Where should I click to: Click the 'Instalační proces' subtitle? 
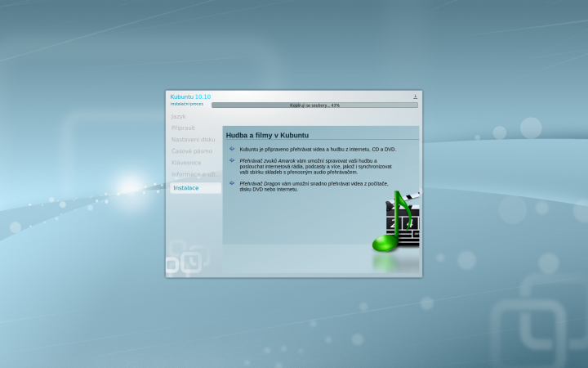[x=187, y=104]
